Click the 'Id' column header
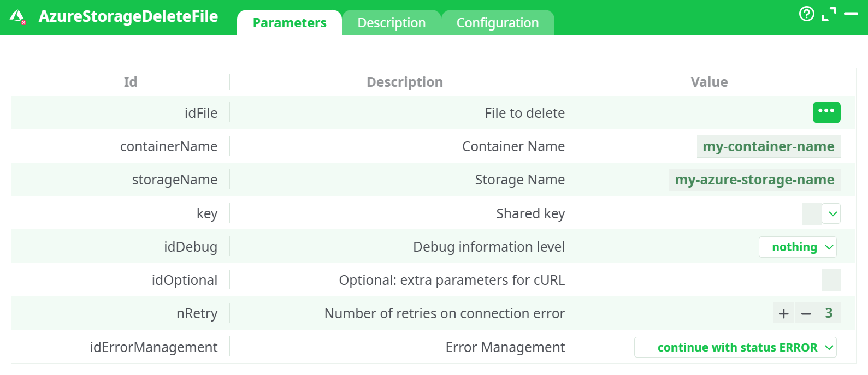 pyautogui.click(x=131, y=82)
